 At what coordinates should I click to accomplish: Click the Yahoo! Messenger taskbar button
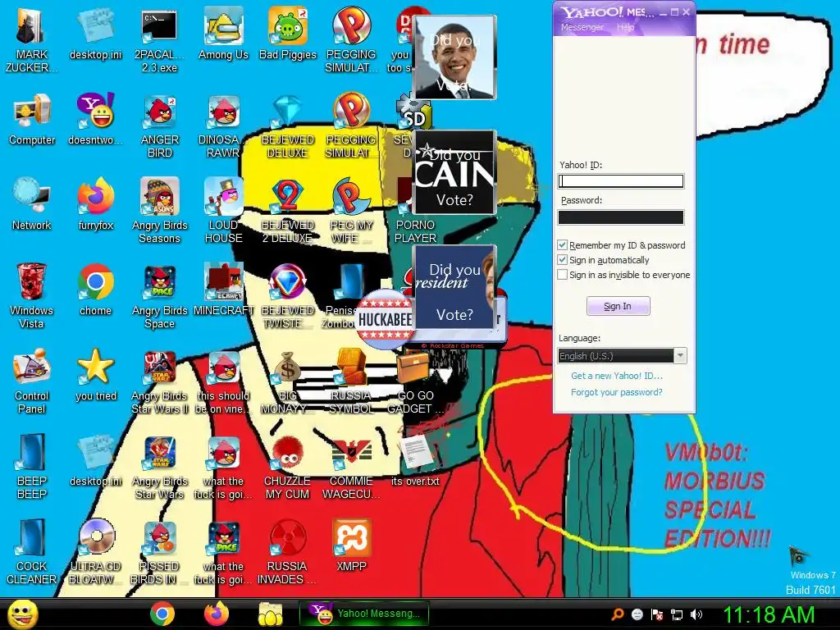[x=364, y=614]
